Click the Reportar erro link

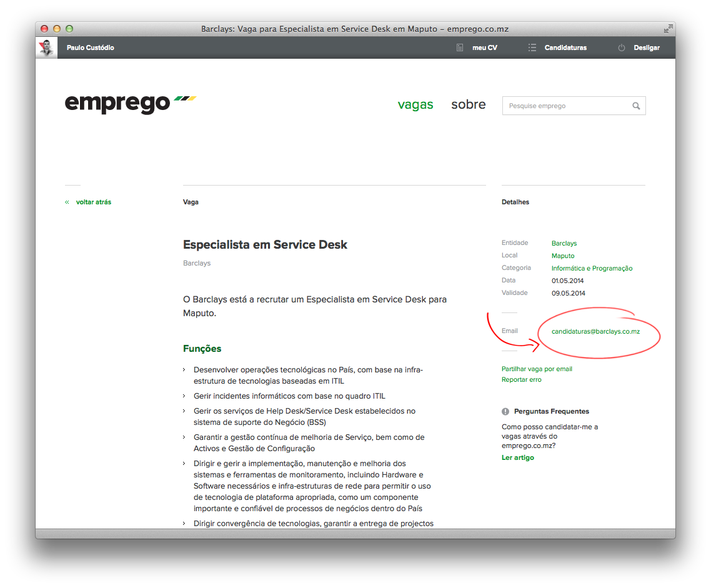522,380
